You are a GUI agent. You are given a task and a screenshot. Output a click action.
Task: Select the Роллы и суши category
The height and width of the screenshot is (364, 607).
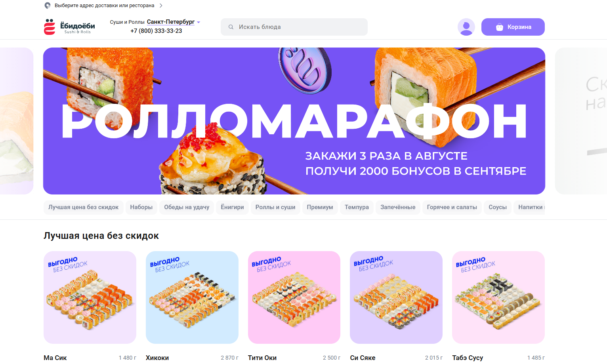[275, 207]
